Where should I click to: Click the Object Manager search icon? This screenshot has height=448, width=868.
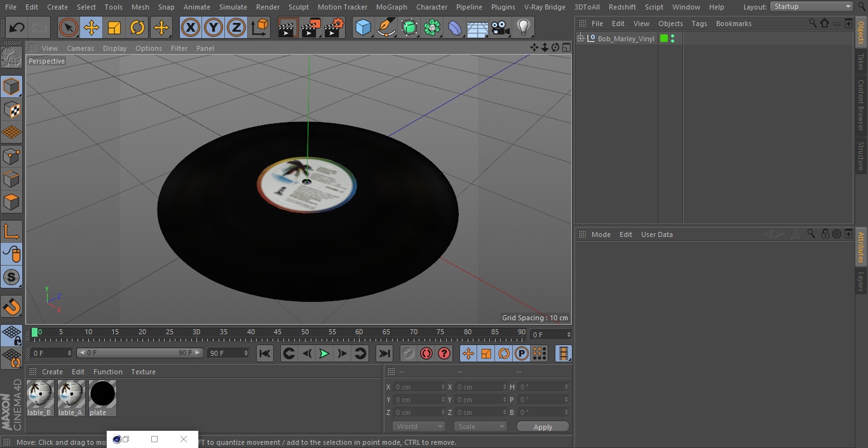pos(813,23)
